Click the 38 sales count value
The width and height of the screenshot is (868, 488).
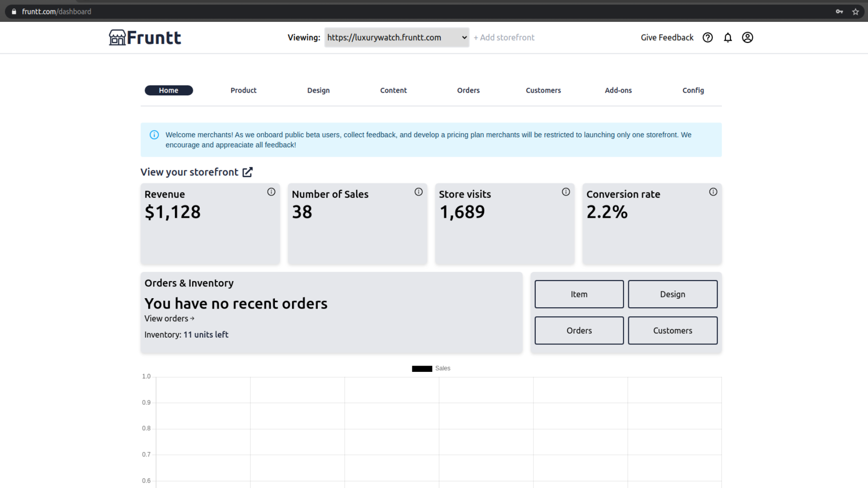302,212
